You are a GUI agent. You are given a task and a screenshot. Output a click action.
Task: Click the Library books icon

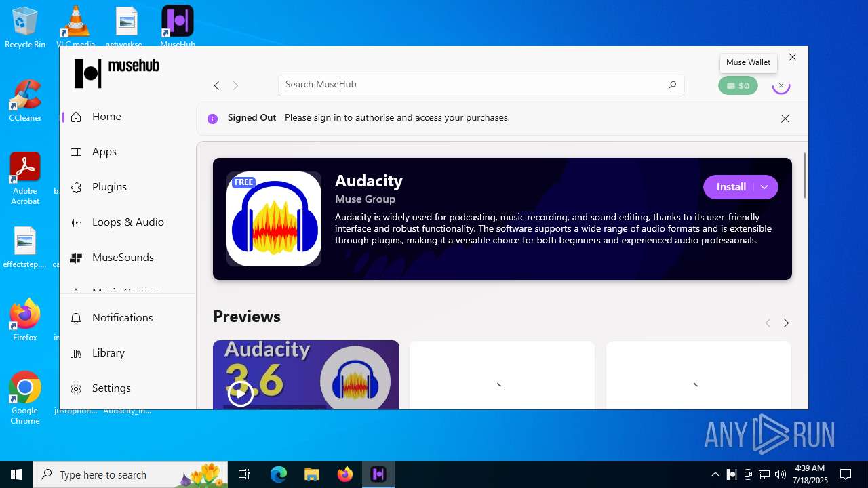(76, 353)
